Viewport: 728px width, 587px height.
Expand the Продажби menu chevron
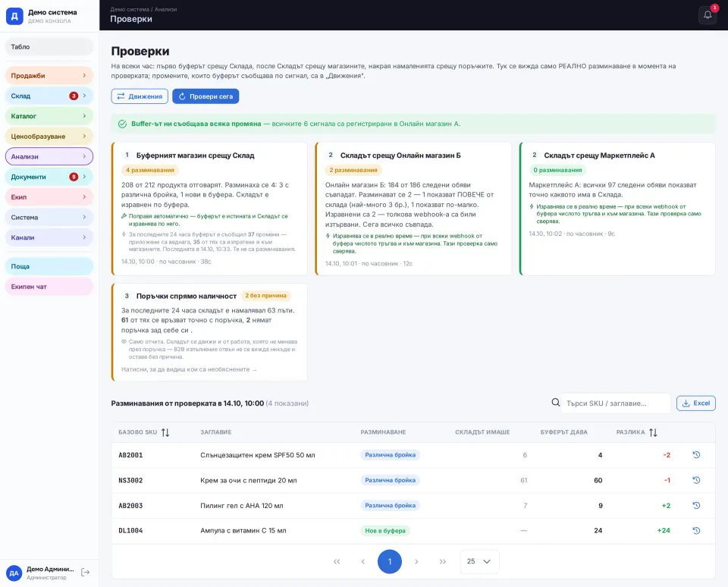[x=84, y=75]
